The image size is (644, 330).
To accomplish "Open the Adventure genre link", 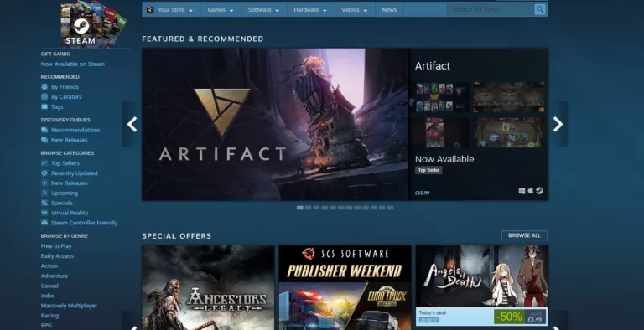I will click(55, 276).
